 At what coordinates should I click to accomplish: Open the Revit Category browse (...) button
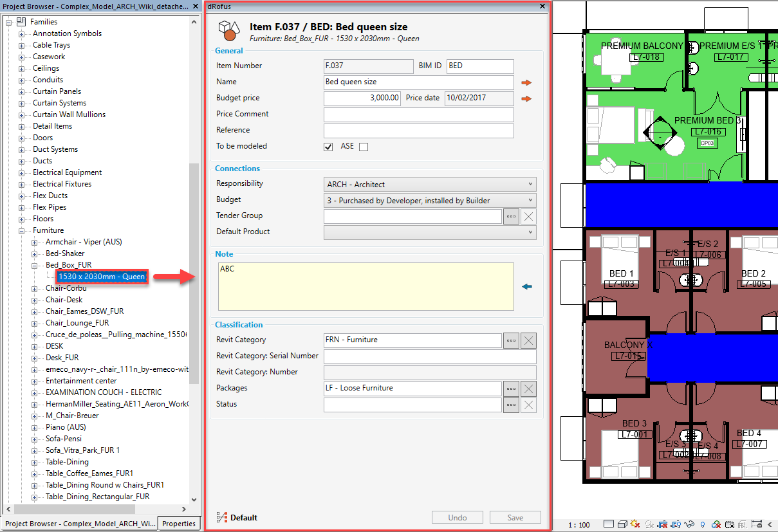point(511,341)
